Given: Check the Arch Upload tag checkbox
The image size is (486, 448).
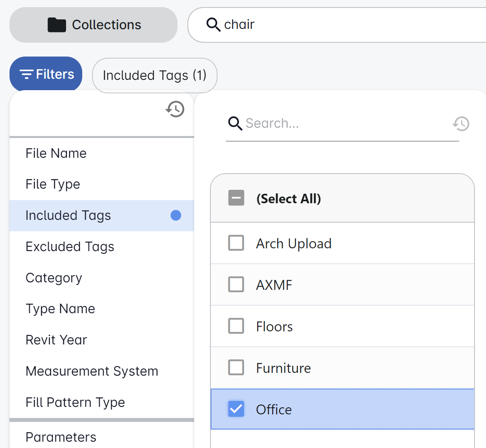Looking at the screenshot, I should (x=236, y=243).
